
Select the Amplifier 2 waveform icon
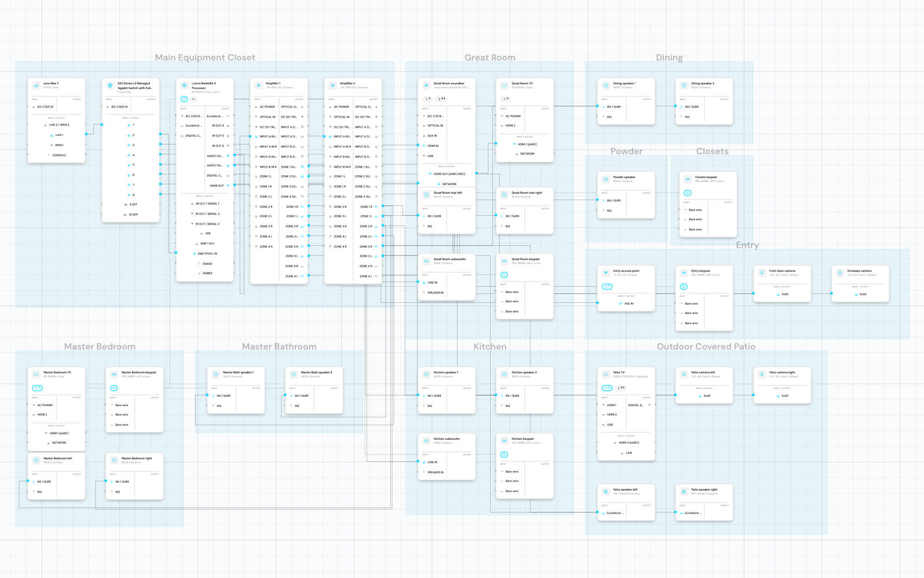(332, 86)
